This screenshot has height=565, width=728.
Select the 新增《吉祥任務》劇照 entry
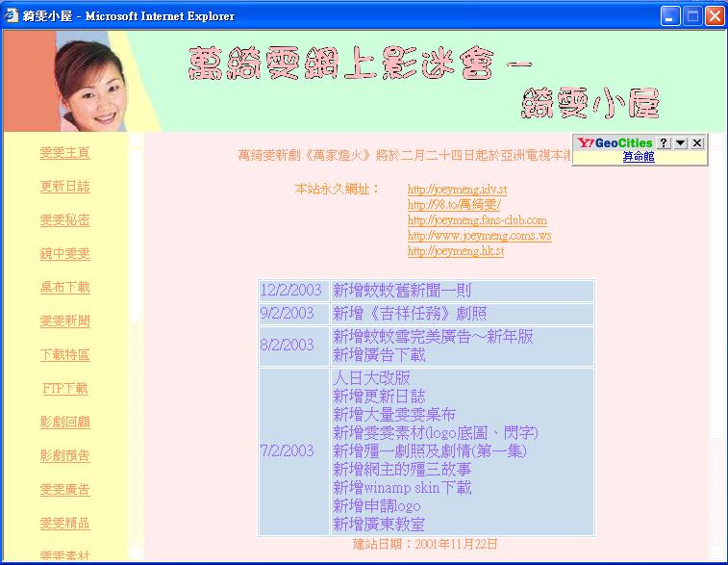coord(410,314)
